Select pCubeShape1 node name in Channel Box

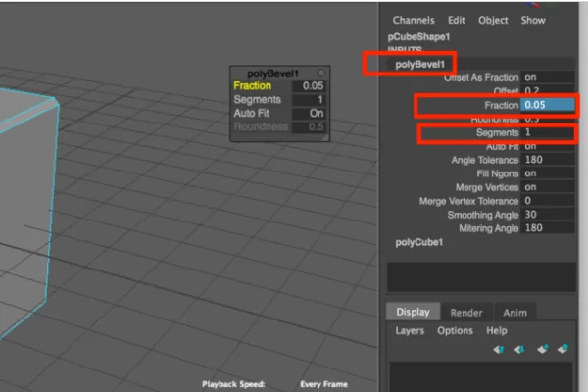point(418,37)
